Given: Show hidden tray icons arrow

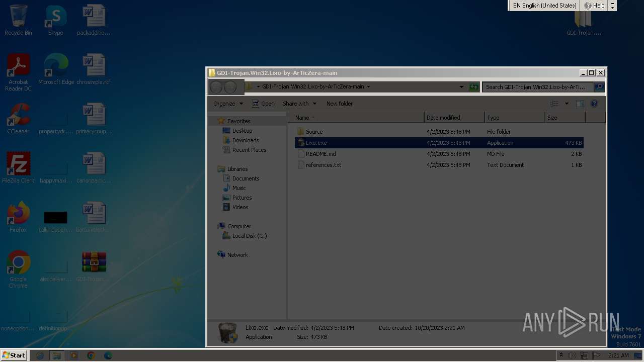Looking at the screenshot, I should [x=561, y=355].
